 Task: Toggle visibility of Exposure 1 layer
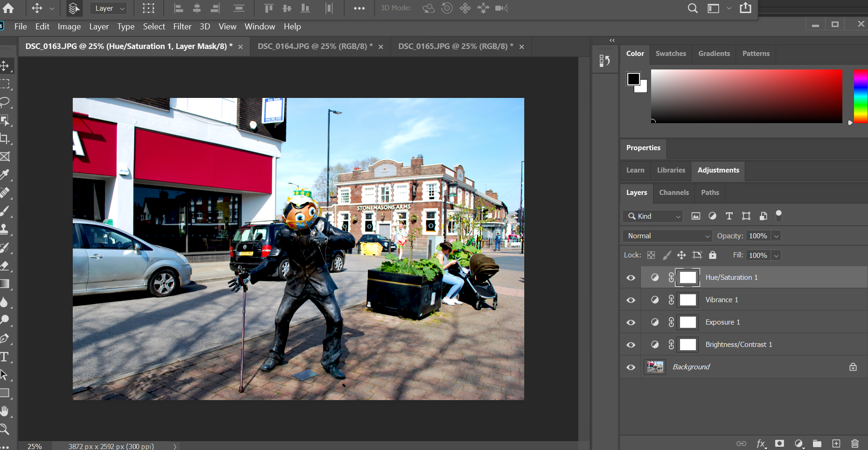click(631, 322)
